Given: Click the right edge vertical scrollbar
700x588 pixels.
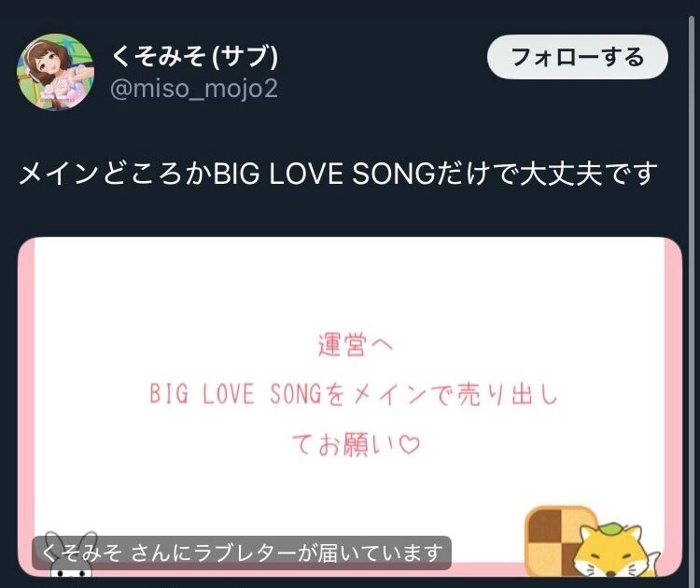Looking at the screenshot, I should click(x=691, y=295).
